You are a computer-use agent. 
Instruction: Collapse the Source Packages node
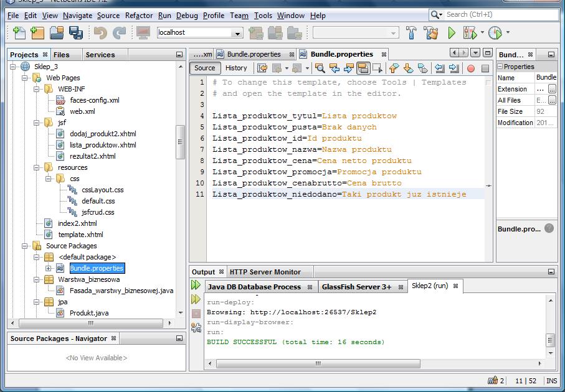tap(25, 246)
